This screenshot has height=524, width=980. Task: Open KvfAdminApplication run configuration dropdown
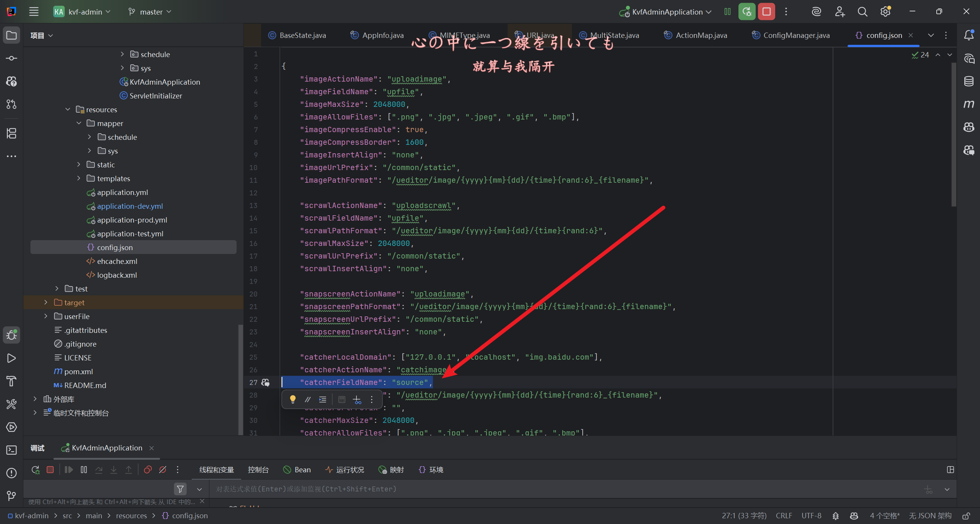point(665,12)
